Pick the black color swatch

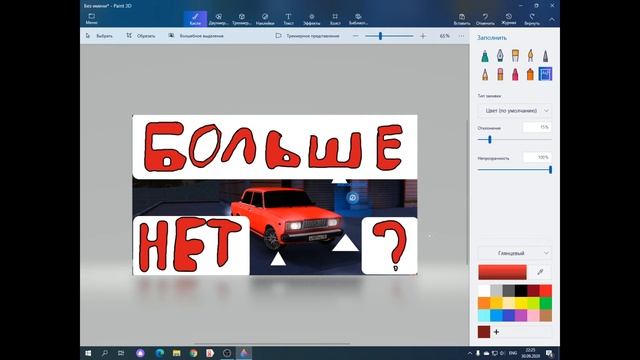pyautogui.click(x=521, y=291)
